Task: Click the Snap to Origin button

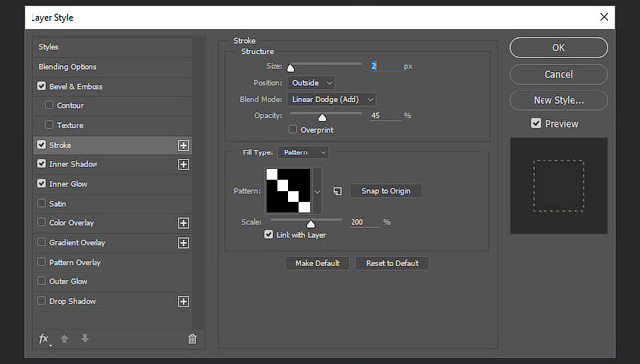Action: (386, 191)
